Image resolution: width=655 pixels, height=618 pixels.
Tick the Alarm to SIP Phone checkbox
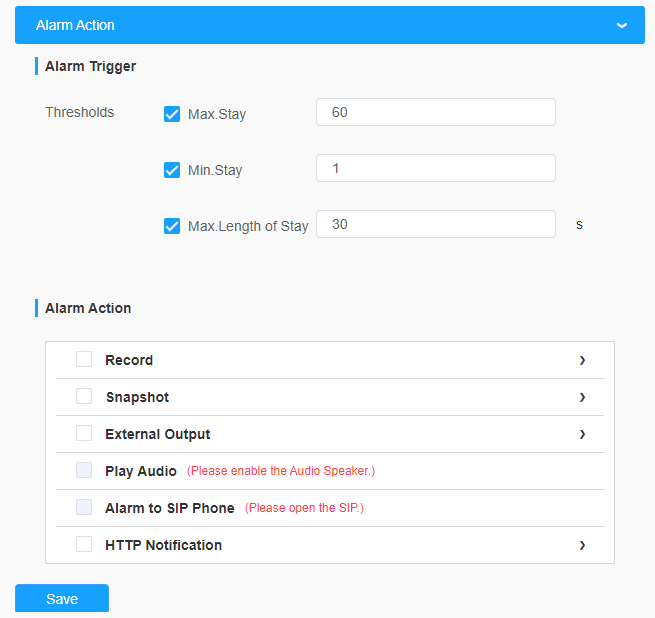[84, 508]
